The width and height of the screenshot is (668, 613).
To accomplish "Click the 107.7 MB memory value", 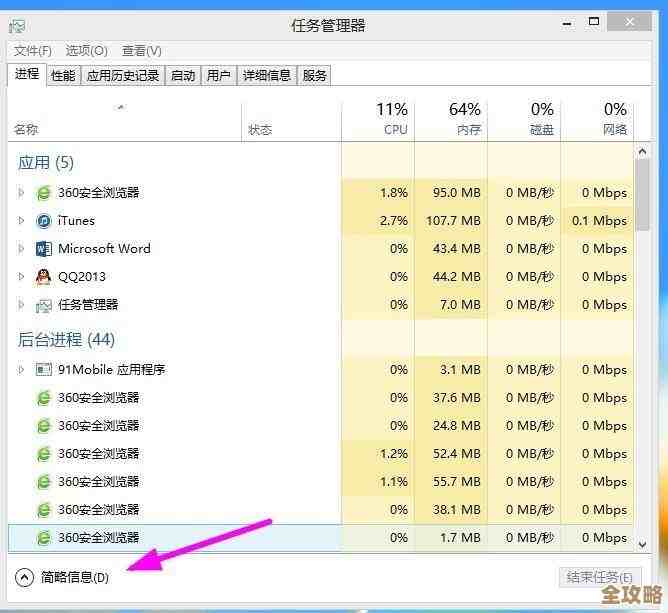I will [453, 221].
